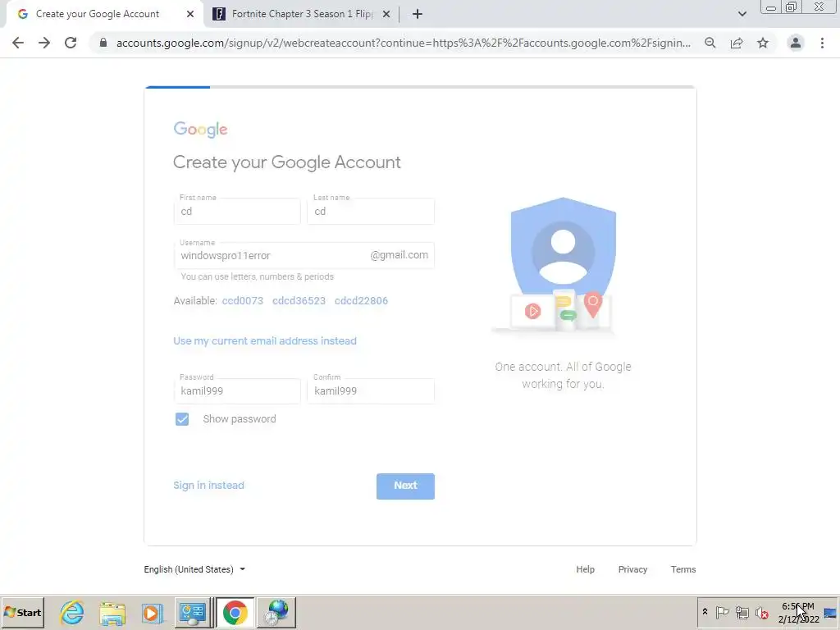Choose suggested username cdcd22806
Viewport: 840px width, 630px height.
[x=361, y=300]
